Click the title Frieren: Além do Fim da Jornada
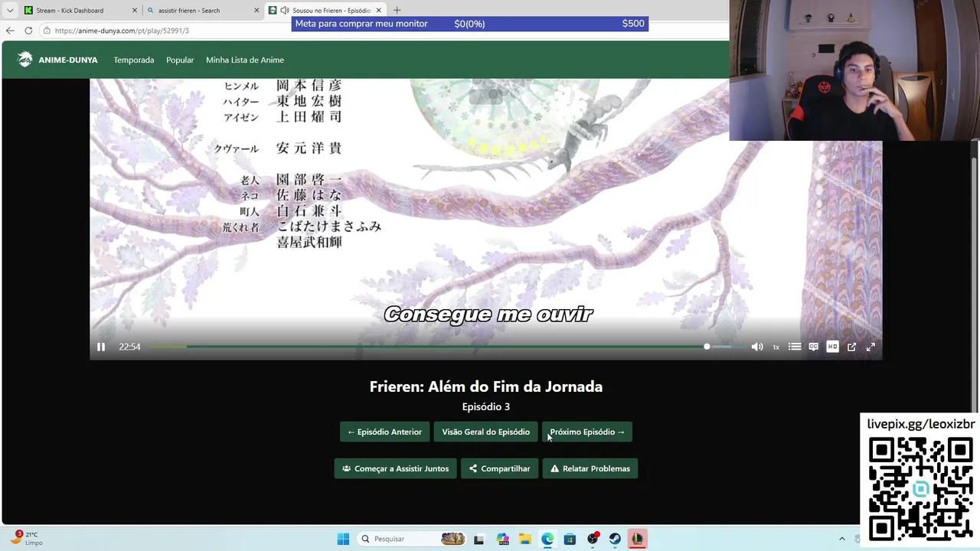Image resolution: width=980 pixels, height=551 pixels. [x=485, y=386]
